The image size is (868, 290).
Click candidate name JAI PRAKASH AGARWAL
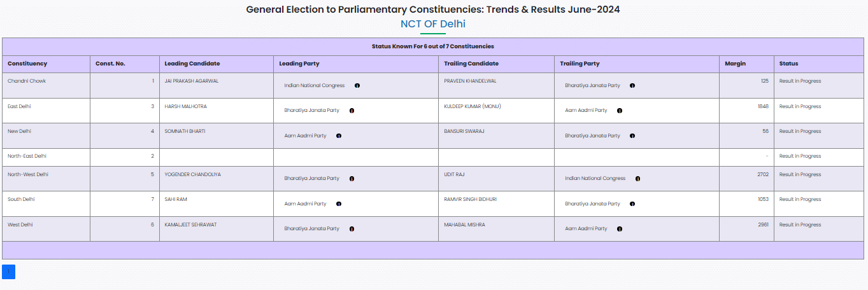pyautogui.click(x=191, y=81)
